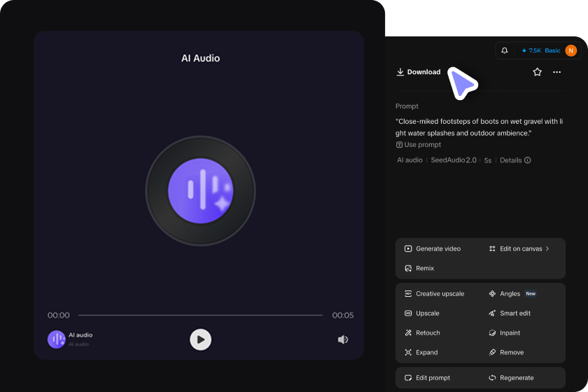Select Generate video option

pos(433,248)
